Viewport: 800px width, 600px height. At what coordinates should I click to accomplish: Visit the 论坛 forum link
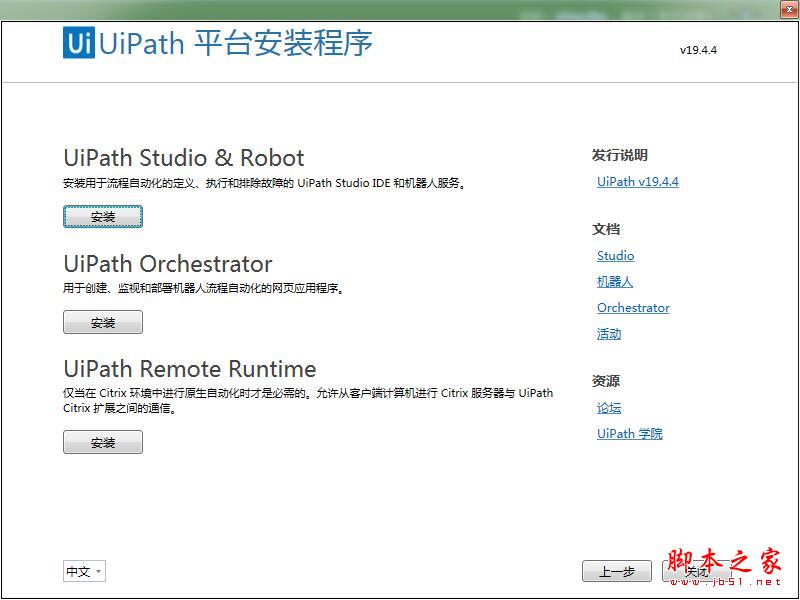[609, 408]
